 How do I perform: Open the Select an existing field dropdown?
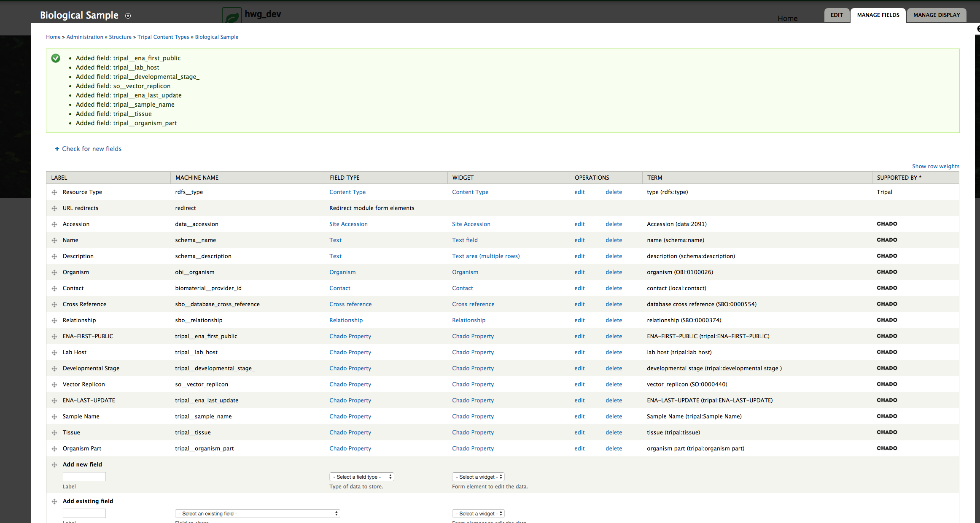257,514
